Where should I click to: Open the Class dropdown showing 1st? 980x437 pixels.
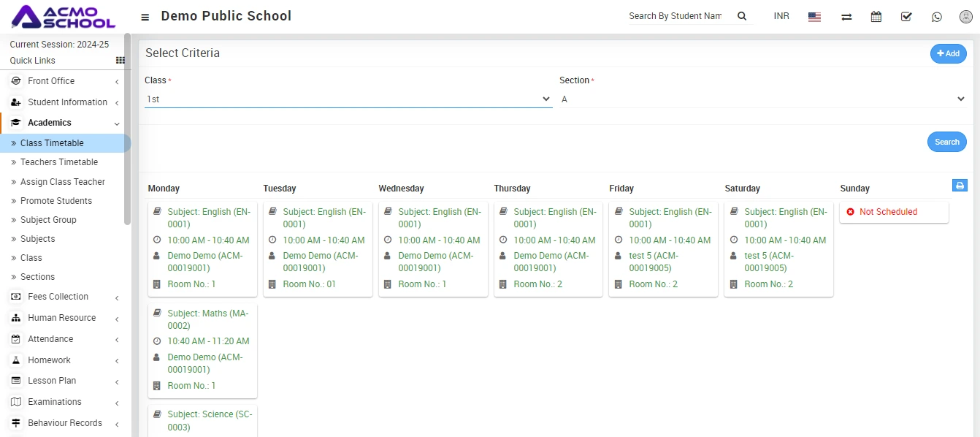(348, 99)
